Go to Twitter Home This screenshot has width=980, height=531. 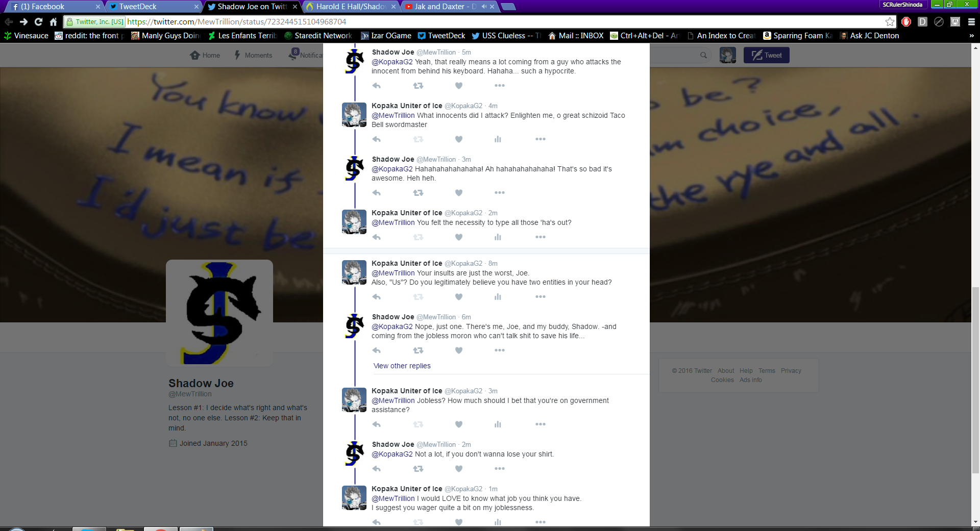[x=205, y=55]
